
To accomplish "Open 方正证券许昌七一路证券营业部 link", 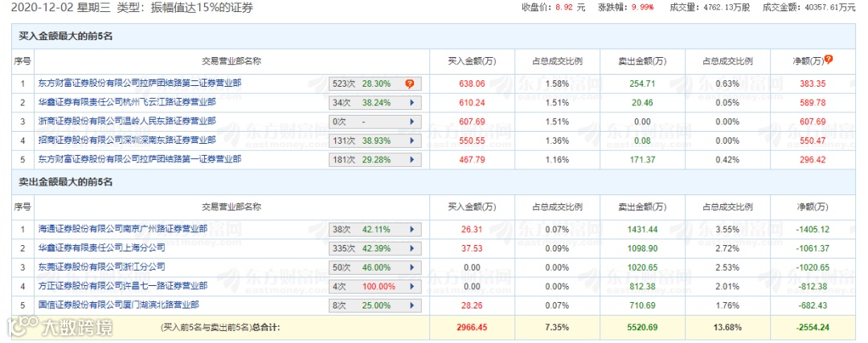I will pyautogui.click(x=123, y=286).
